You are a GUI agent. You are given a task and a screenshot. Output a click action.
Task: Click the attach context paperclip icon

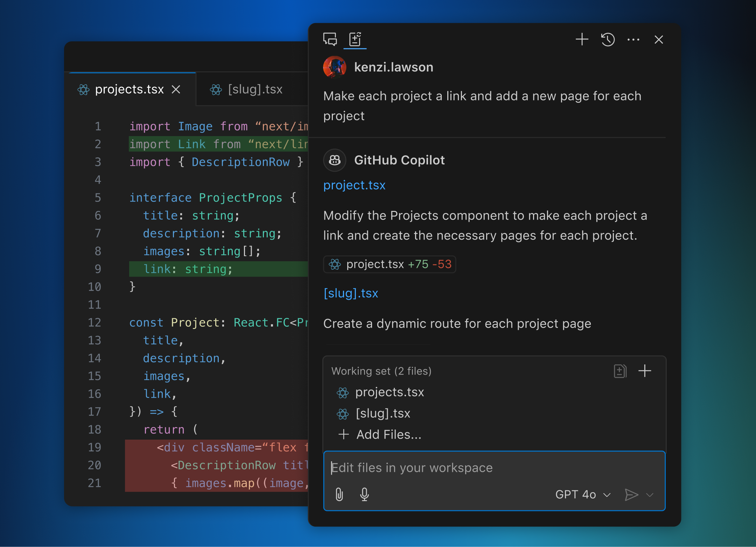pyautogui.click(x=339, y=494)
